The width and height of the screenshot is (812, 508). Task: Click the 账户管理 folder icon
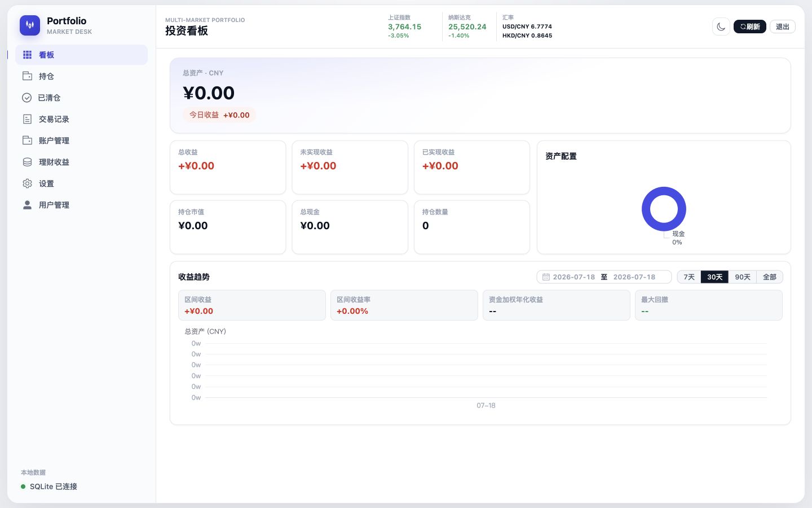point(27,141)
